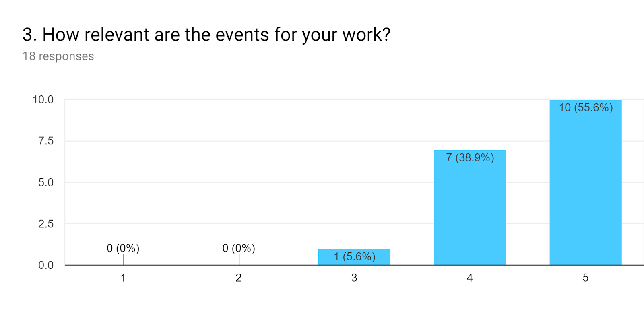
Task: Click the bar for rating 5
Action: 586,182
